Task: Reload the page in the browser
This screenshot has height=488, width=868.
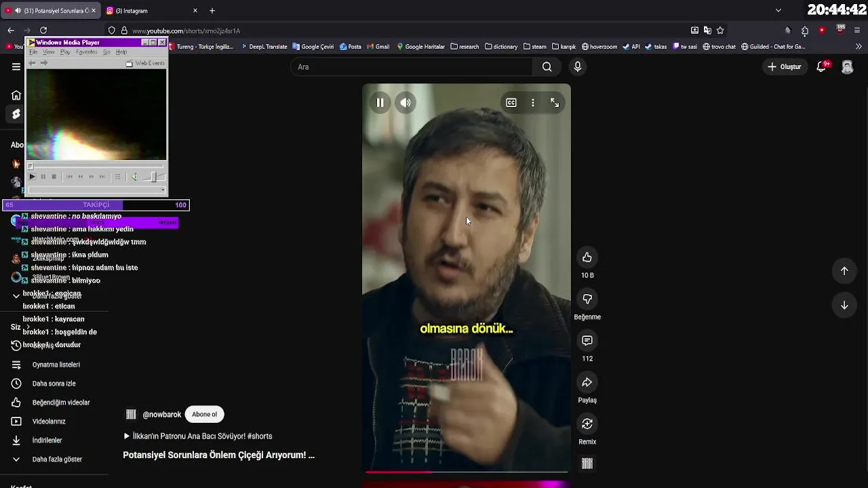Action: 43,30
